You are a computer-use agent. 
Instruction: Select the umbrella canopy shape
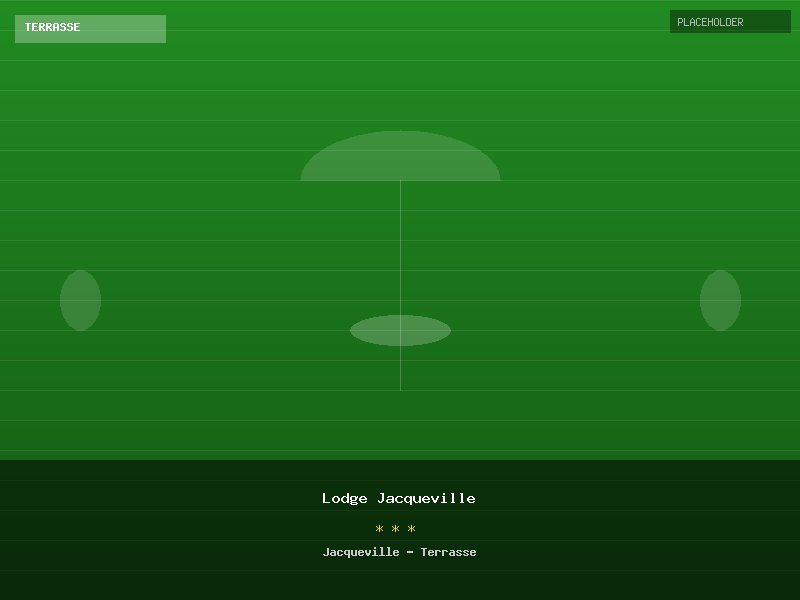point(400,160)
